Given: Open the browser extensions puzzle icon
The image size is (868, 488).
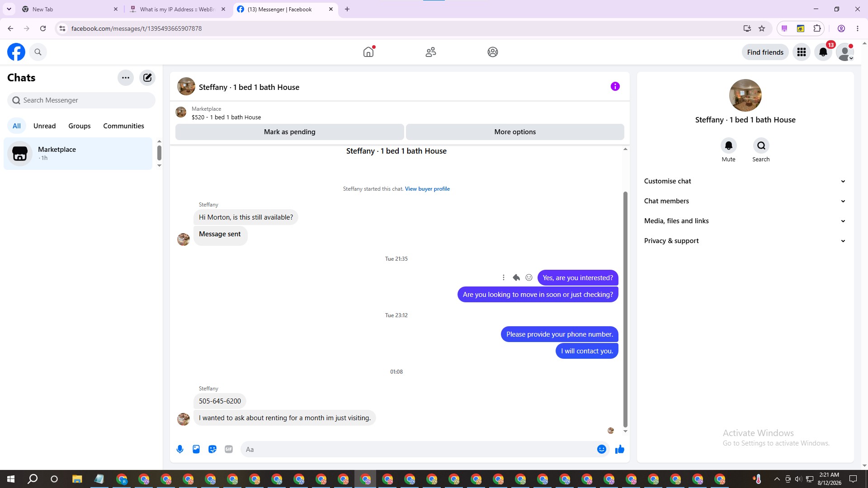Looking at the screenshot, I should tap(817, 28).
